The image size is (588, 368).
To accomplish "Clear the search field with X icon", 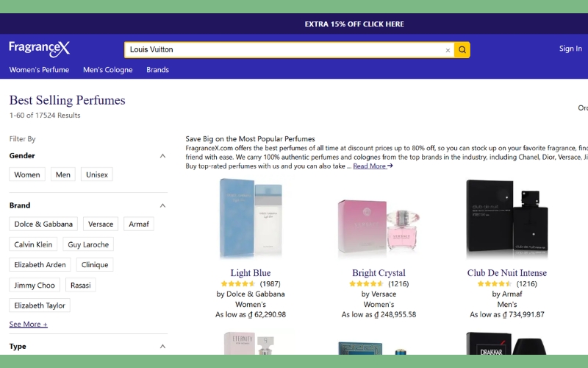I will tap(448, 50).
